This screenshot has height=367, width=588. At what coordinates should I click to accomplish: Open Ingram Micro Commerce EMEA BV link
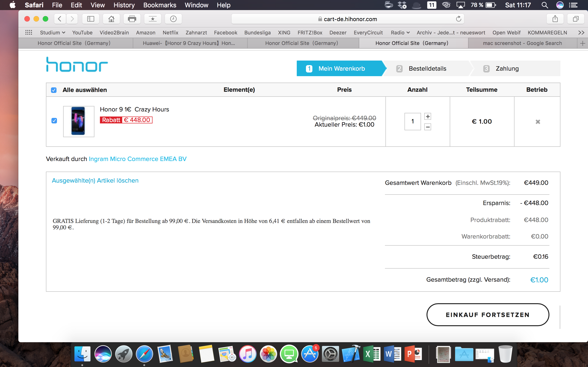[138, 159]
